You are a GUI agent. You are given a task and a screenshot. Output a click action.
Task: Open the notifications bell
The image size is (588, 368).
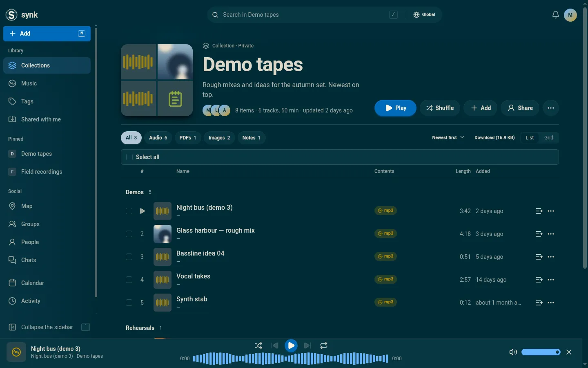click(x=556, y=15)
